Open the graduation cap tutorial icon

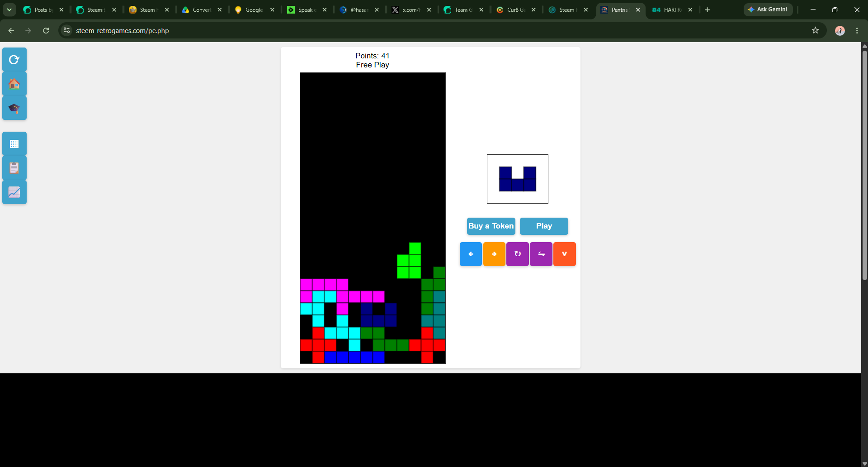click(14, 108)
